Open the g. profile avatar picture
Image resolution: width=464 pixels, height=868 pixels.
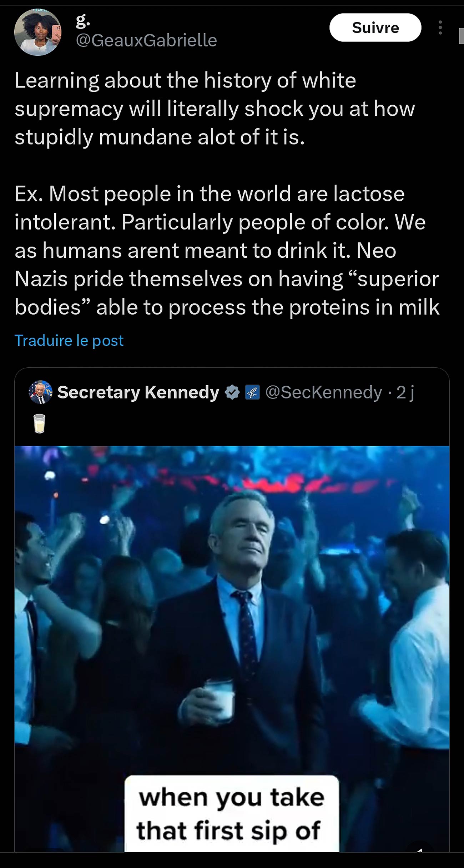tap(37, 32)
